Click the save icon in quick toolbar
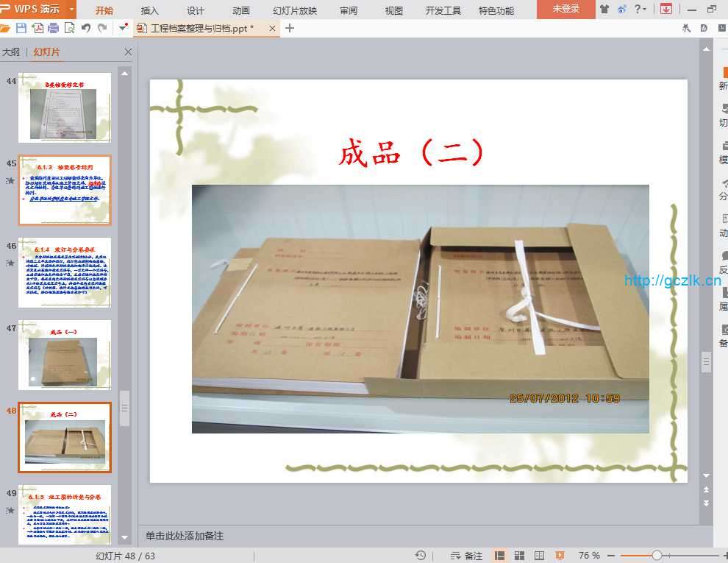The image size is (728, 563). pos(21,29)
